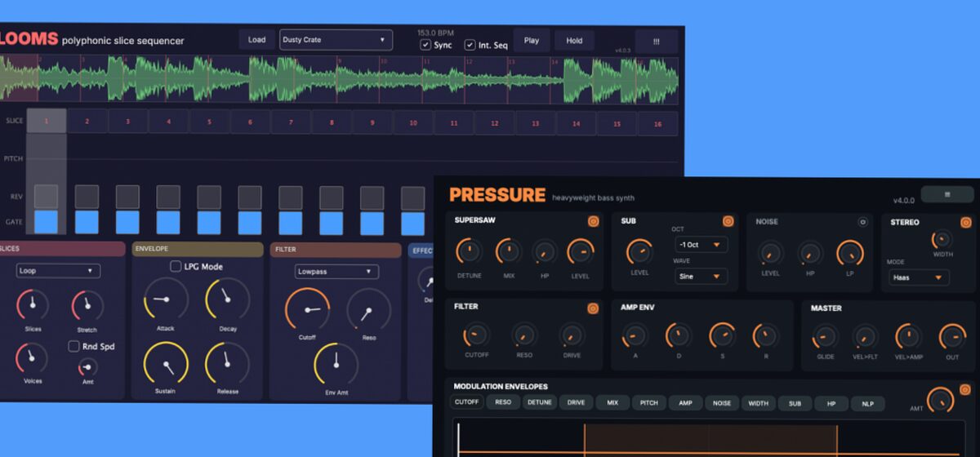Select the PITCH modulation envelope tab
980x457 pixels.
pyautogui.click(x=648, y=403)
